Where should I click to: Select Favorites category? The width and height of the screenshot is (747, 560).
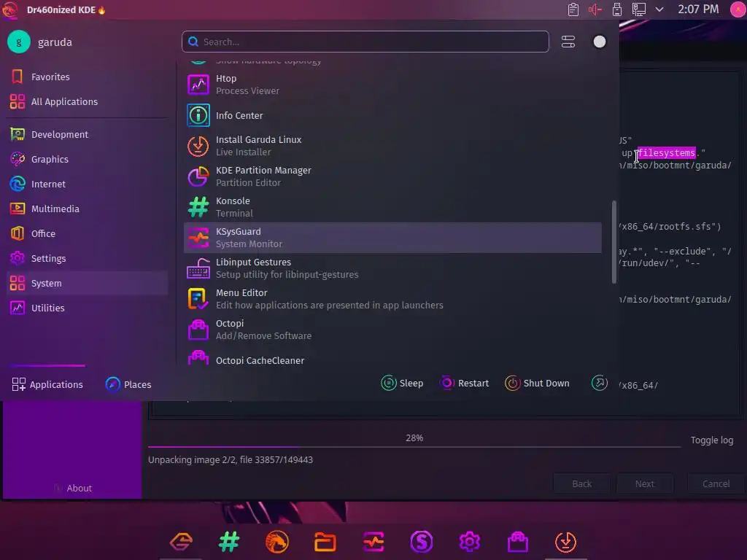click(88, 77)
